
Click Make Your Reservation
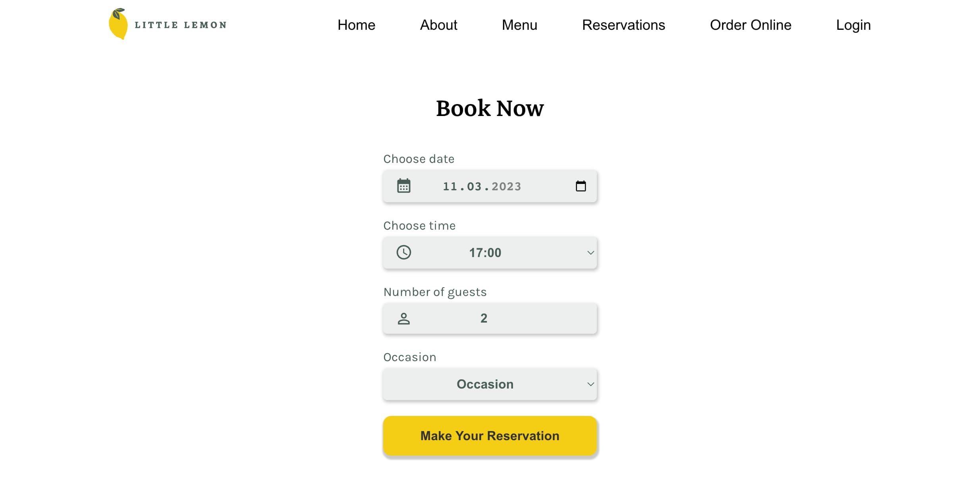click(x=490, y=435)
